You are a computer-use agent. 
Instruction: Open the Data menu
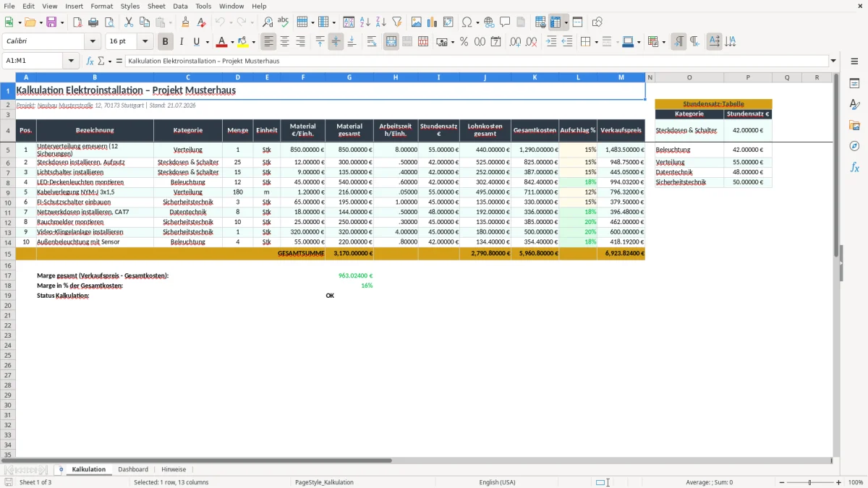click(180, 6)
